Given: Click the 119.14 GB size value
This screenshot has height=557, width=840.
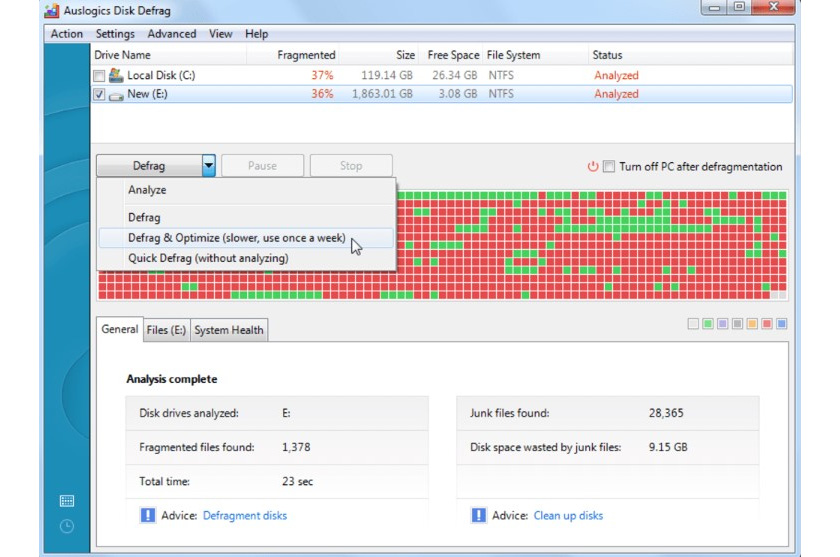Looking at the screenshot, I should pyautogui.click(x=387, y=76).
